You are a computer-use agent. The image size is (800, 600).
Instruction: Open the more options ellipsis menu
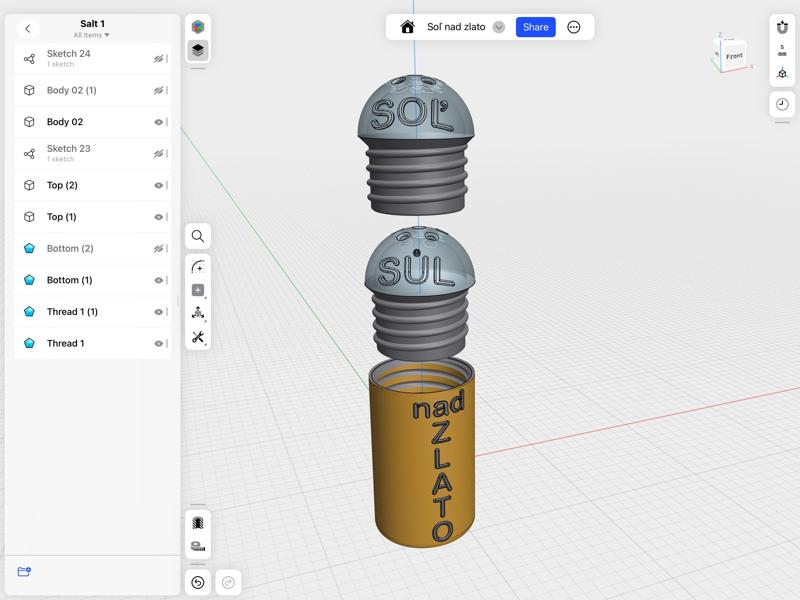574,27
